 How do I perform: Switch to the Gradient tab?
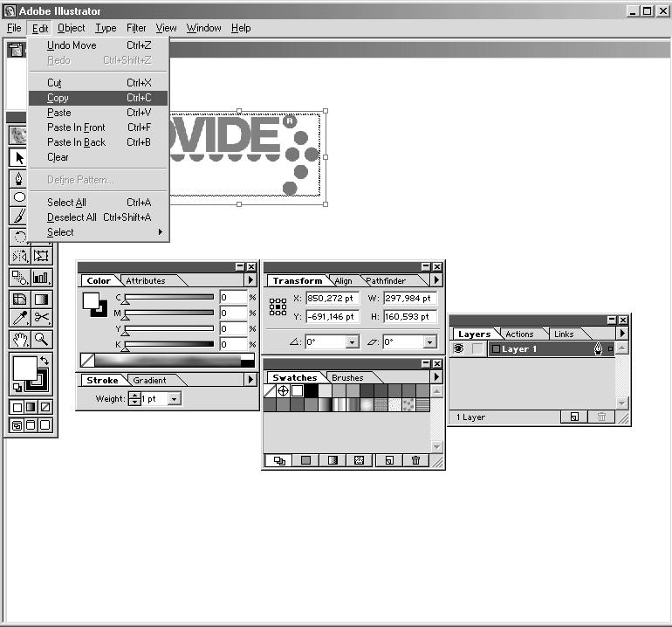pyautogui.click(x=149, y=381)
